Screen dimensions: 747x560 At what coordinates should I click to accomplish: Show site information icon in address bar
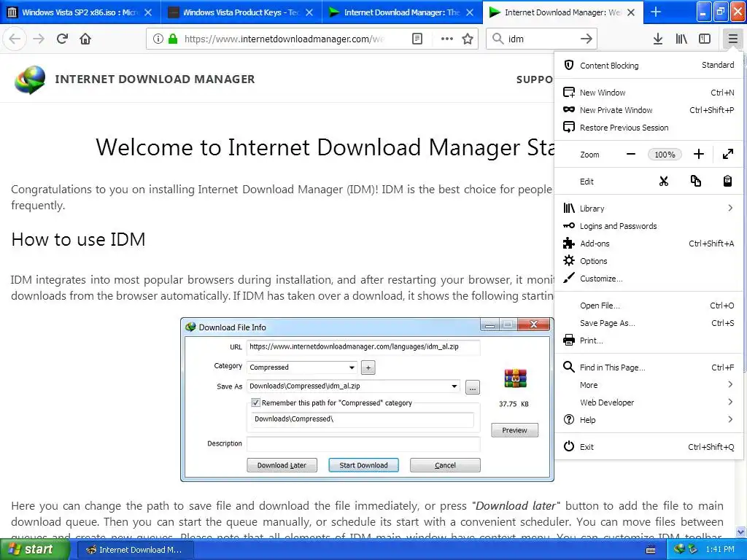tap(158, 39)
